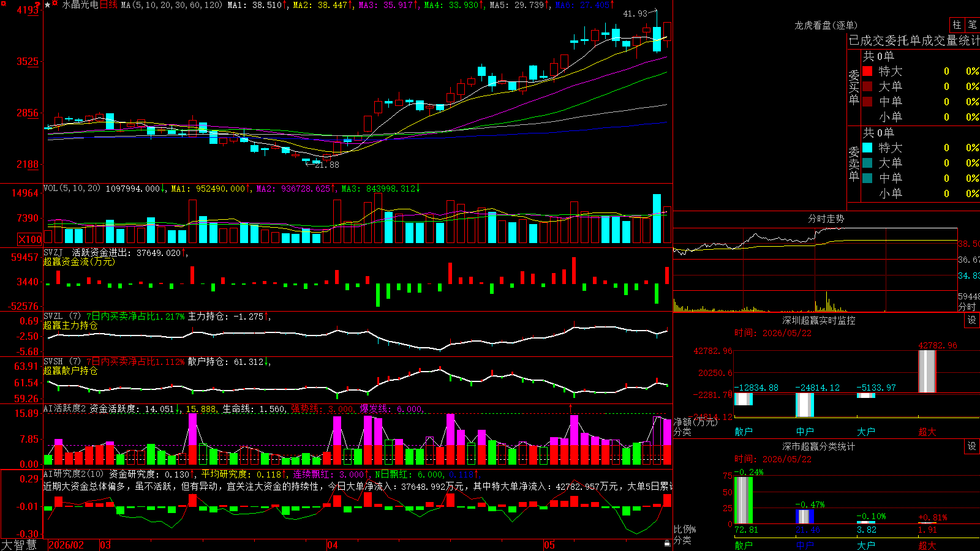Click the 中户 bar in 深圳超赢实时监控
The width and height of the screenshot is (980, 551).
tap(805, 405)
